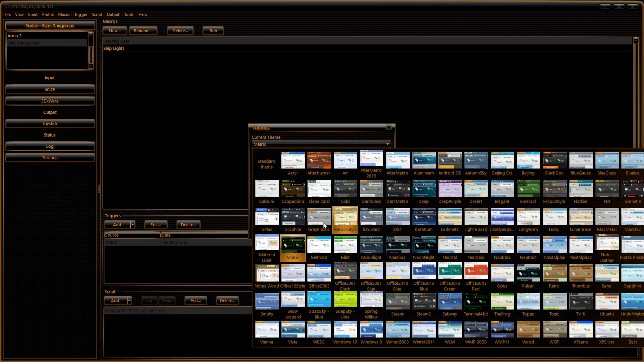Pick the Acryl theme

[293, 164]
